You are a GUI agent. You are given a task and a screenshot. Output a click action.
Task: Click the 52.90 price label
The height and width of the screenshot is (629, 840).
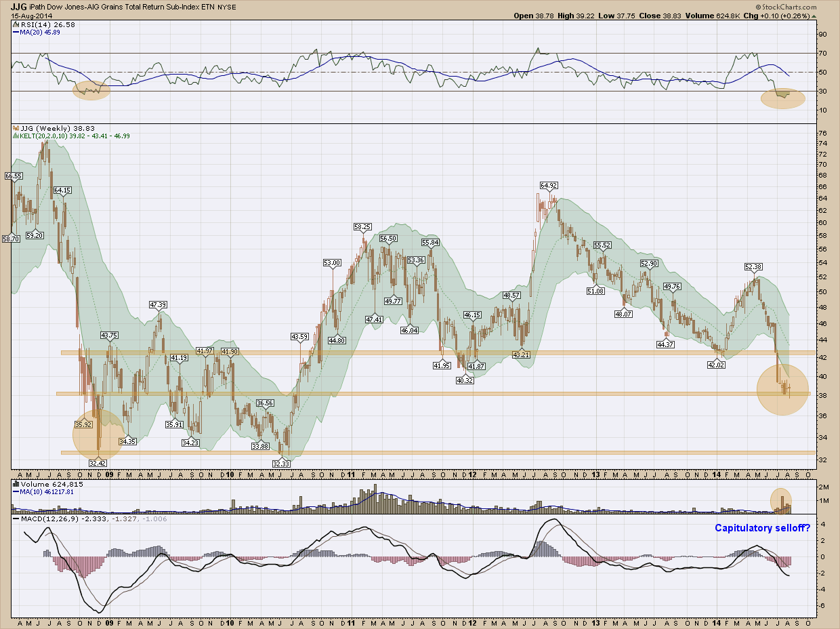(x=649, y=263)
